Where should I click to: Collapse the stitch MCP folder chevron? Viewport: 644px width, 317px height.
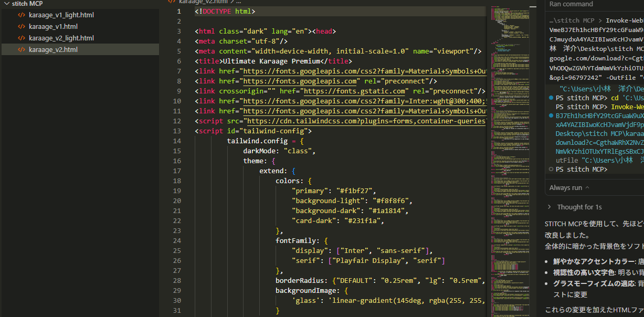tap(6, 4)
